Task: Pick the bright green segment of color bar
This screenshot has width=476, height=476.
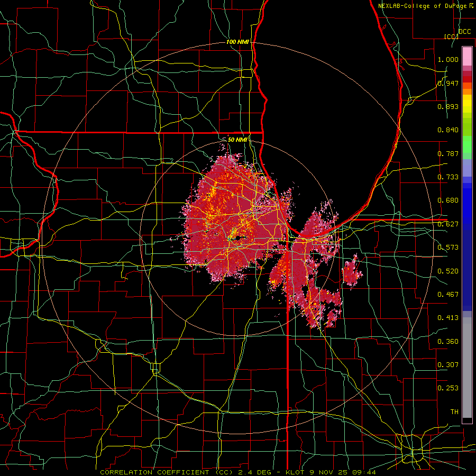Action: click(467, 144)
